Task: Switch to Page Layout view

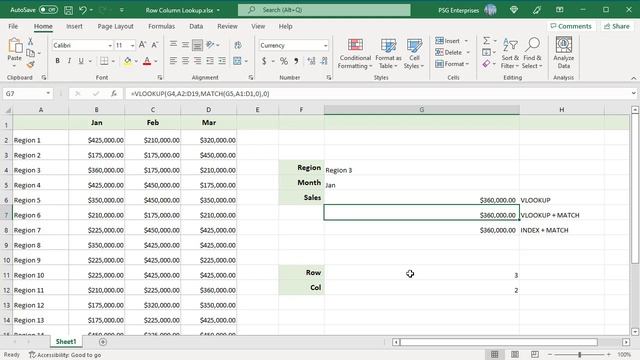Action: (515, 354)
